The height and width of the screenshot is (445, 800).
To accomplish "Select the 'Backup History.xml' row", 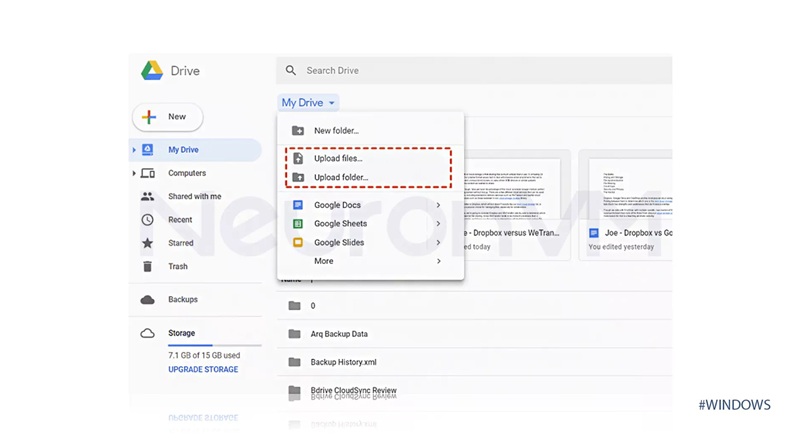I will pyautogui.click(x=474, y=362).
